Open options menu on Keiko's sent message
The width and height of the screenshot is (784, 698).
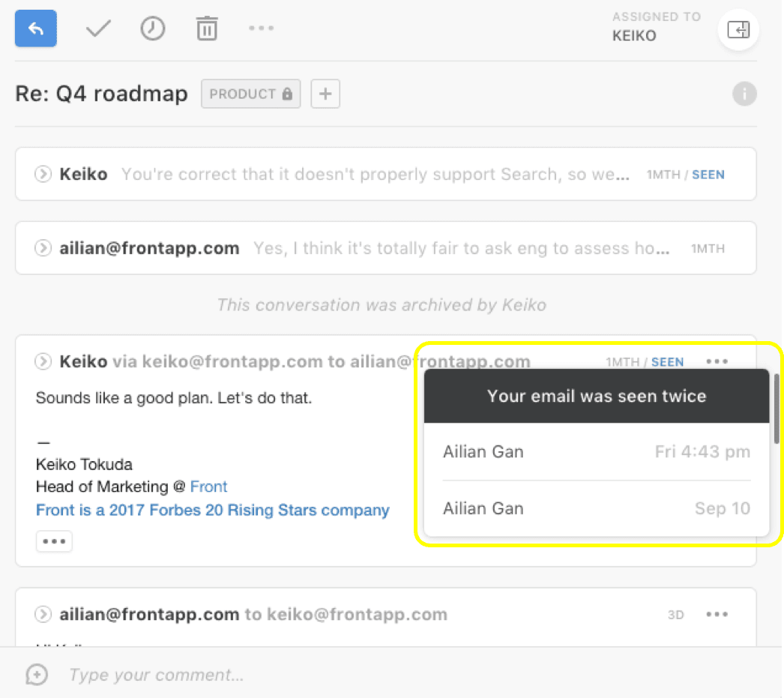click(x=717, y=361)
